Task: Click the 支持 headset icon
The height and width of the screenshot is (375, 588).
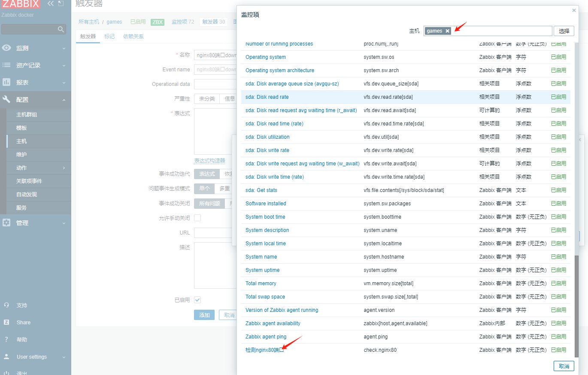Action: 6,305
